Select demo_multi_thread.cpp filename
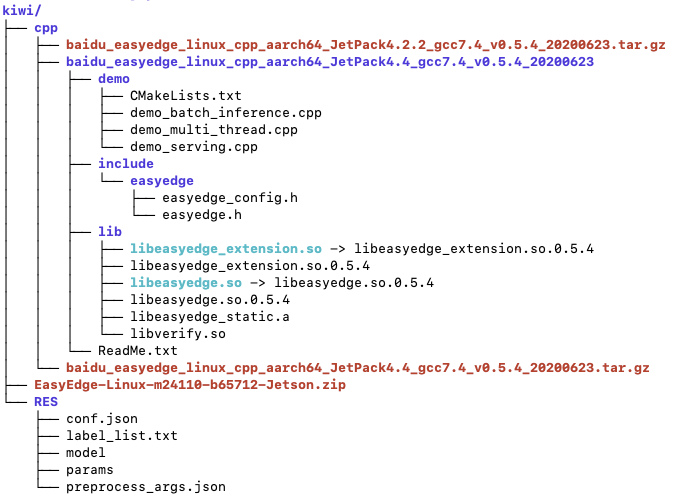698x496 pixels. point(214,130)
